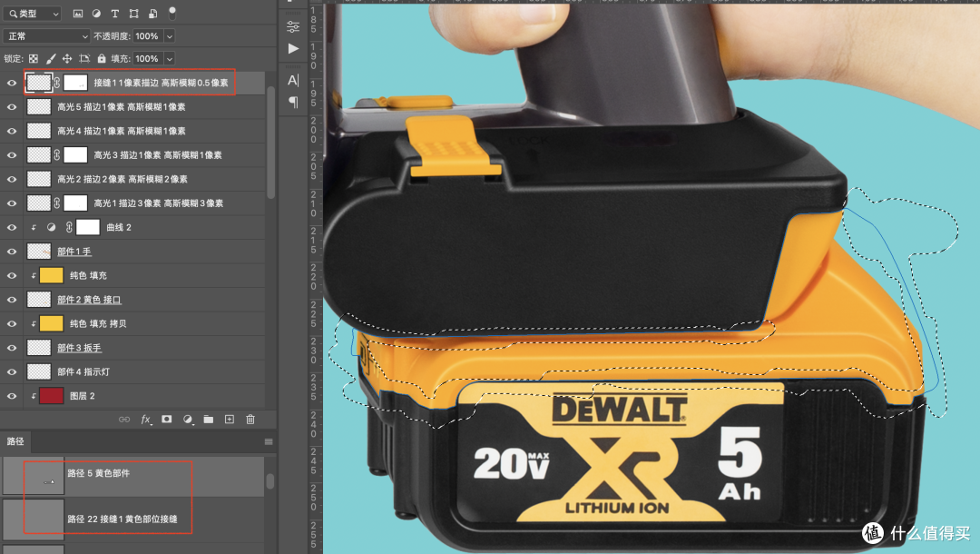The height and width of the screenshot is (554, 980).
Task: Click yellow swatch of 纯色 填充 拷贝 layer
Action: (x=51, y=323)
